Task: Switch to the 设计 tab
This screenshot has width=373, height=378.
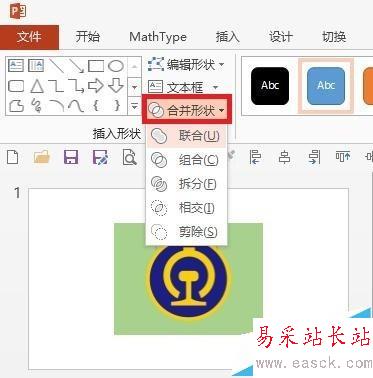Action: coord(281,37)
